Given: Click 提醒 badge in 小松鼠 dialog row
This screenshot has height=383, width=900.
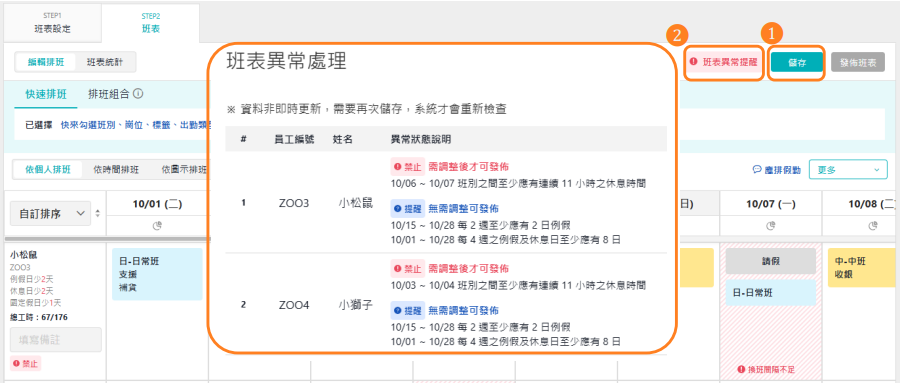Looking at the screenshot, I should (x=408, y=208).
